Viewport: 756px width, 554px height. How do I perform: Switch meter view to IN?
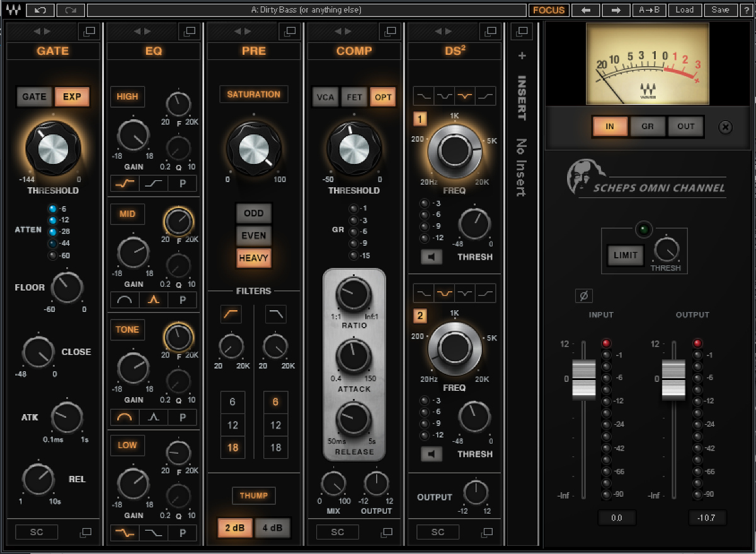click(610, 127)
